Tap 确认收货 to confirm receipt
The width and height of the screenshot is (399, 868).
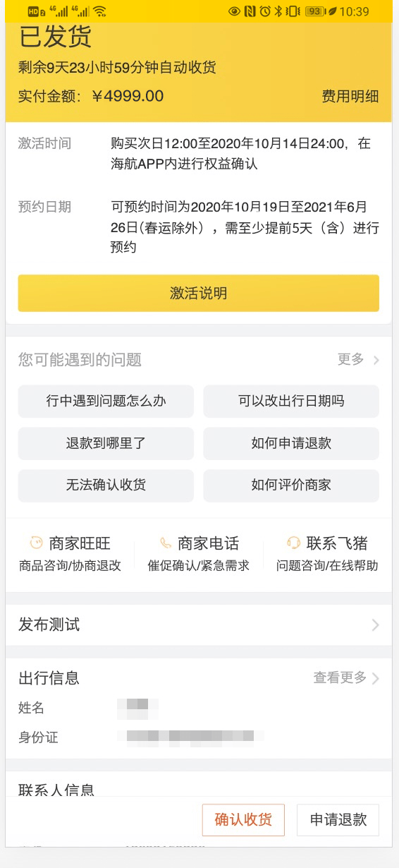243,820
